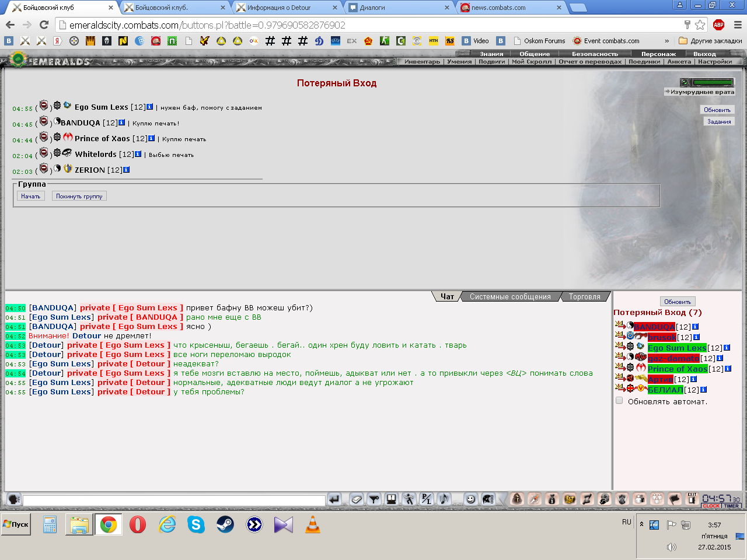
Task: Click the floppy disk save-chat icon
Action: (x=392, y=499)
